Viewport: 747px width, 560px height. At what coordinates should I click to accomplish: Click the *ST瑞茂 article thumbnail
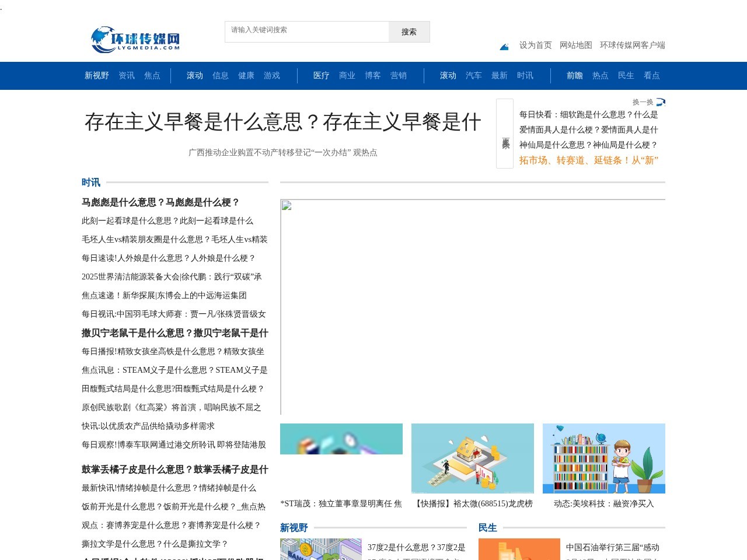click(x=341, y=439)
